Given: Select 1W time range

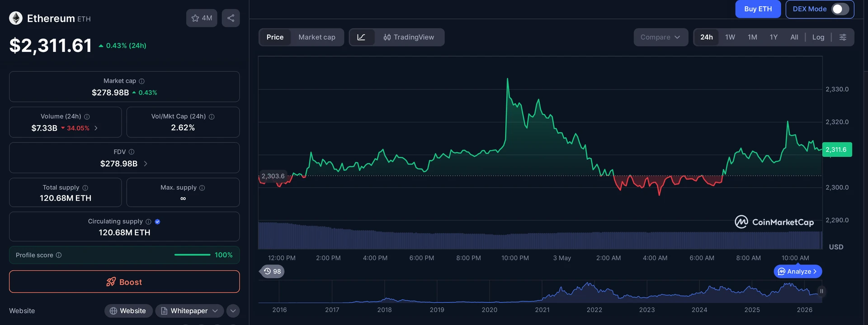Looking at the screenshot, I should coord(730,37).
